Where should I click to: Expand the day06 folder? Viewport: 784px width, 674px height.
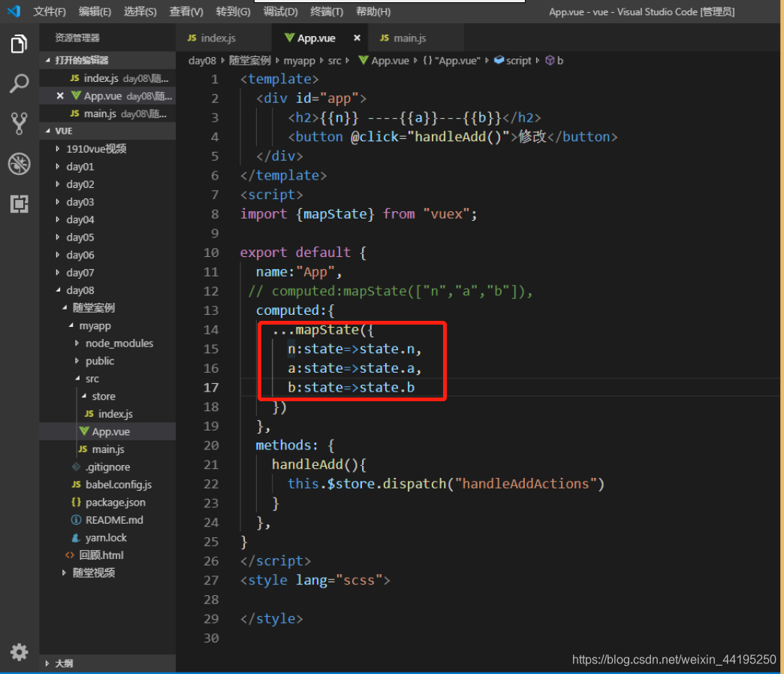(107, 255)
